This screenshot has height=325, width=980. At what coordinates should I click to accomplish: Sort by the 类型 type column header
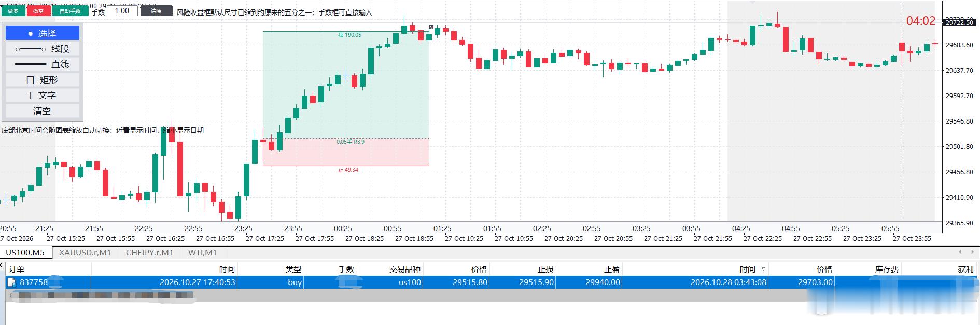(x=270, y=269)
